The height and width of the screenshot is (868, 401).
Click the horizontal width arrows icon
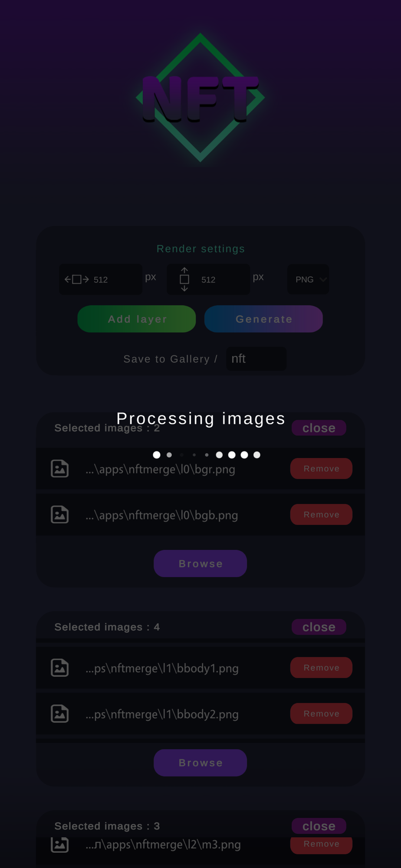click(x=77, y=279)
